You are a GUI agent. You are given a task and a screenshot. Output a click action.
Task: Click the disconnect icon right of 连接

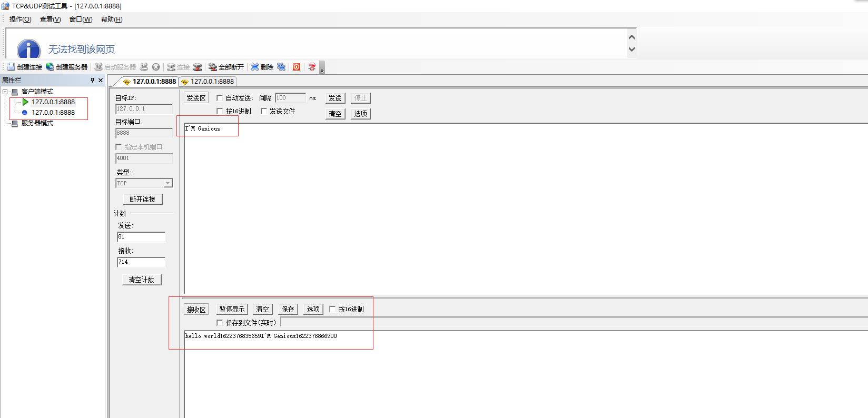(x=198, y=67)
